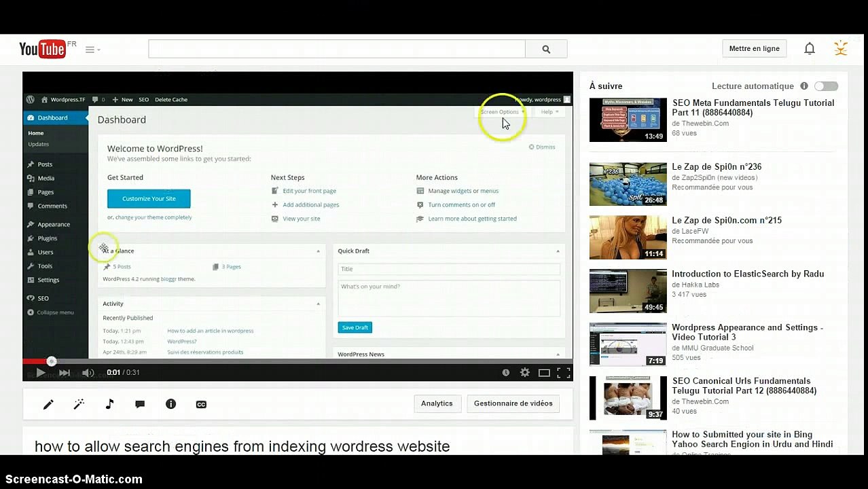The image size is (868, 489).
Task: Open the subtitles CC icon
Action: [201, 404]
